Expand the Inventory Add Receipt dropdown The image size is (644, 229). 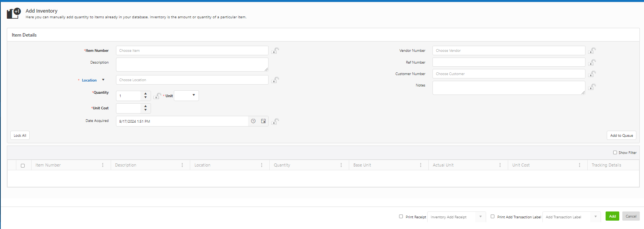point(480,217)
